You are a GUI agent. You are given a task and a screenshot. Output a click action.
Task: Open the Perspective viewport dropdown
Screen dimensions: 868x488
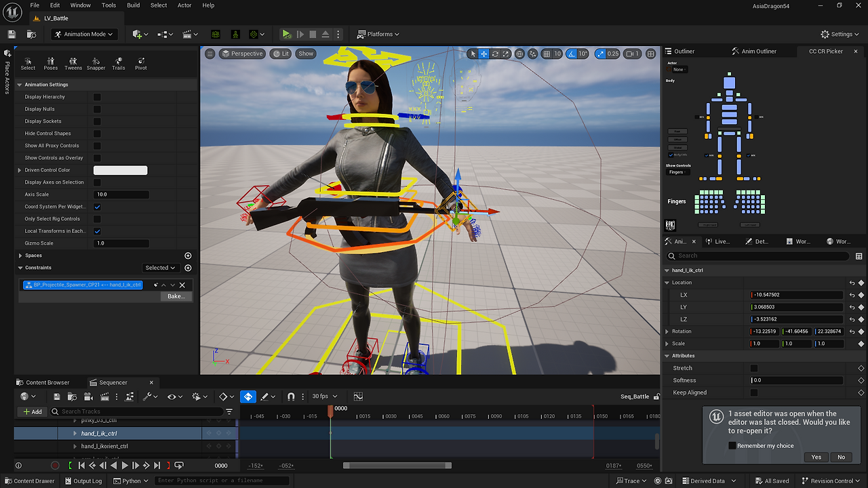pyautogui.click(x=242, y=53)
